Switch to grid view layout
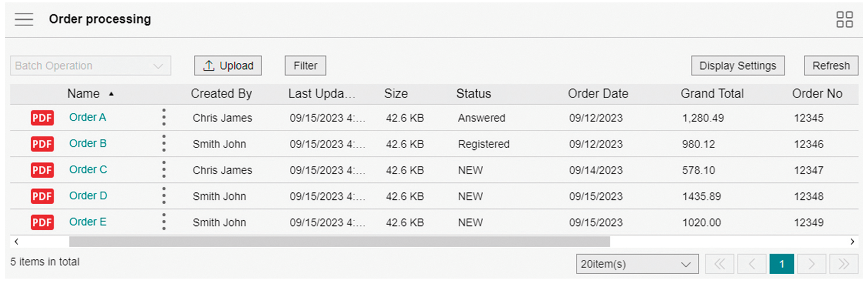Viewport: 868px width, 281px height. click(844, 19)
